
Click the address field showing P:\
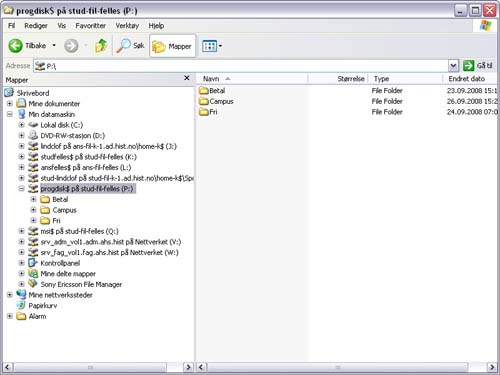click(x=241, y=66)
